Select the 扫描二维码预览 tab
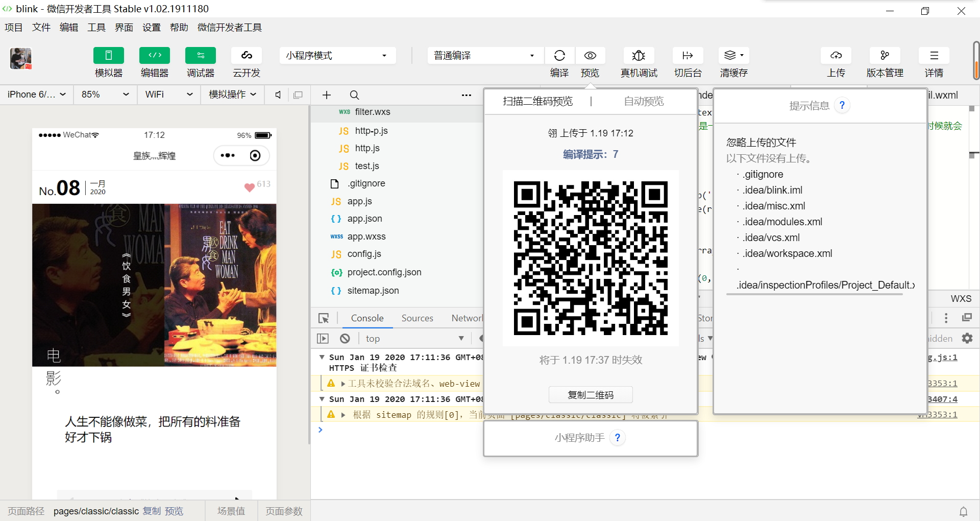 537,101
